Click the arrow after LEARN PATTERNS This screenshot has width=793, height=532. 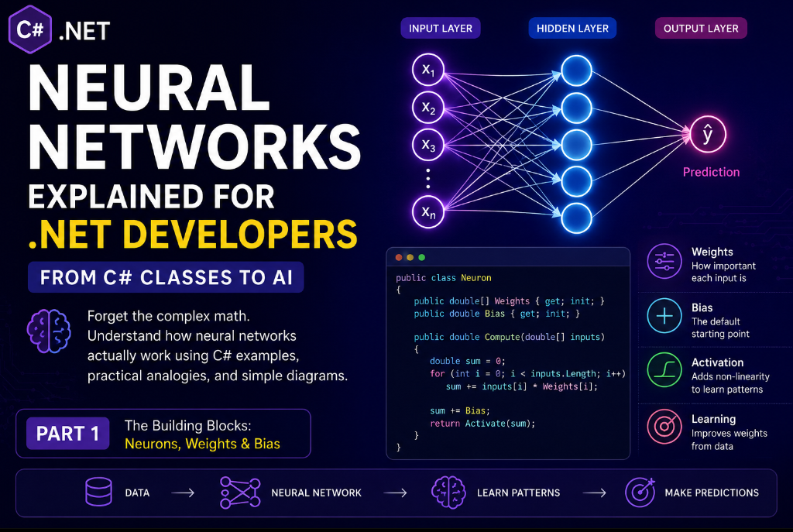pyautogui.click(x=595, y=493)
